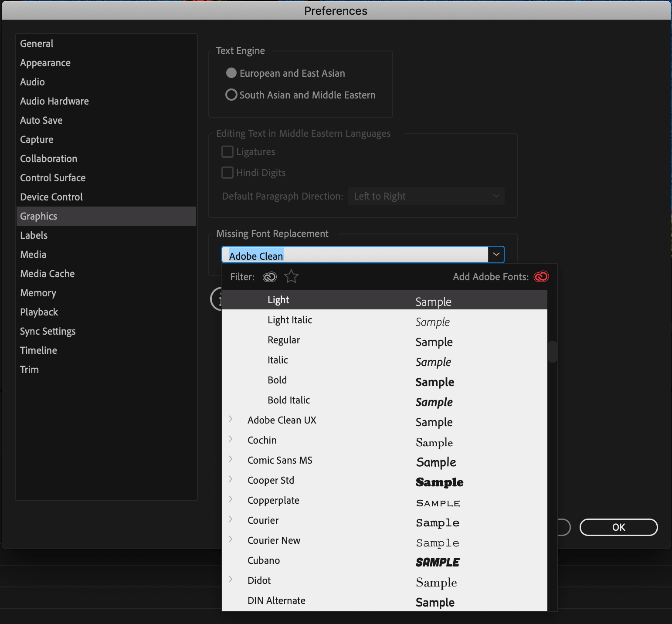Open Auto Save preferences
This screenshot has height=624, width=672.
(106, 120)
